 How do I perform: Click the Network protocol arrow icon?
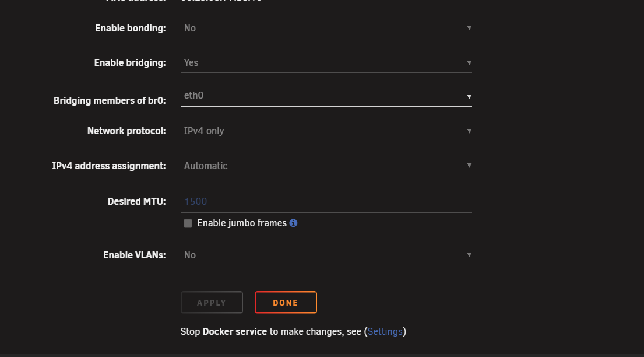(x=469, y=131)
